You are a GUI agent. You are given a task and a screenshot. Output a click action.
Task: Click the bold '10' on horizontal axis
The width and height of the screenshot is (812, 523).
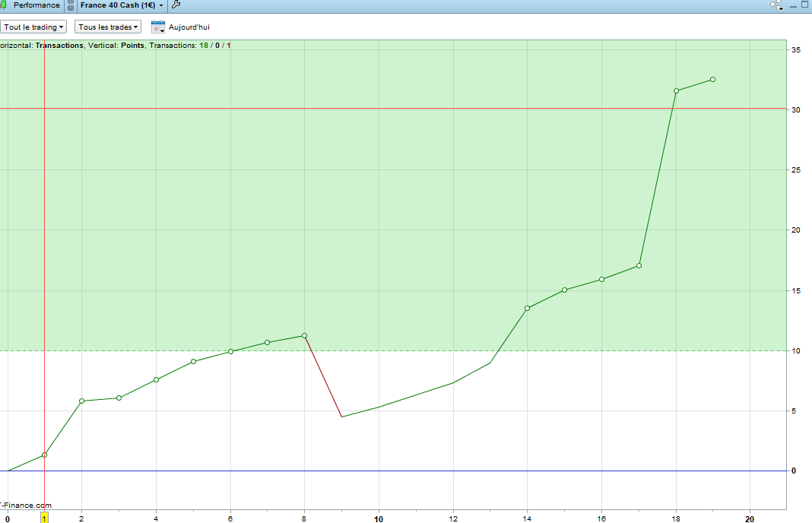coord(379,519)
